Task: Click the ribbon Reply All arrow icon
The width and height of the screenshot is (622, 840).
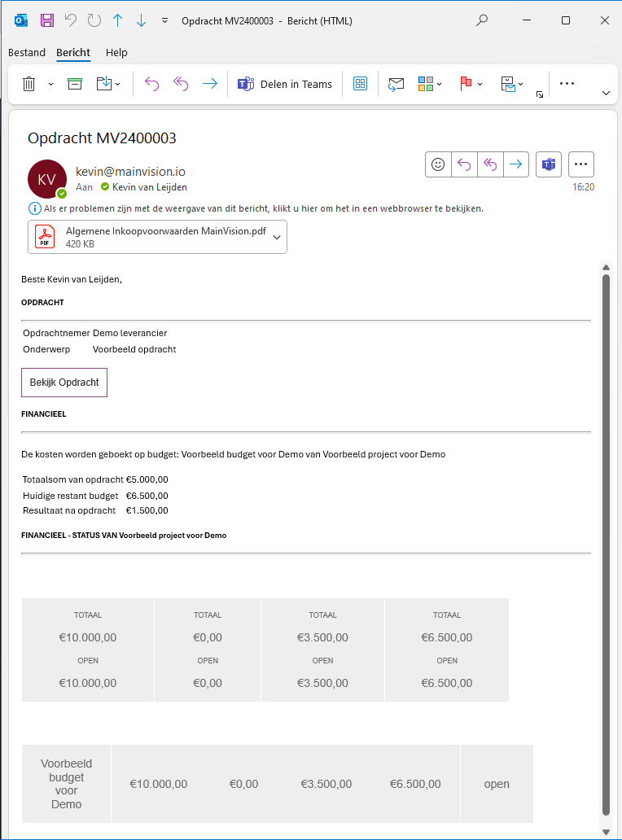Action: 181,84
